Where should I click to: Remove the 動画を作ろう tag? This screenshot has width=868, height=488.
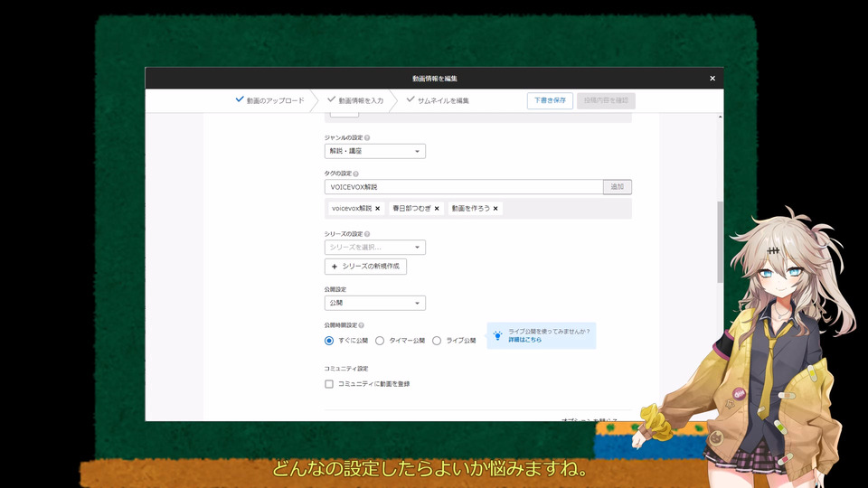pyautogui.click(x=495, y=209)
